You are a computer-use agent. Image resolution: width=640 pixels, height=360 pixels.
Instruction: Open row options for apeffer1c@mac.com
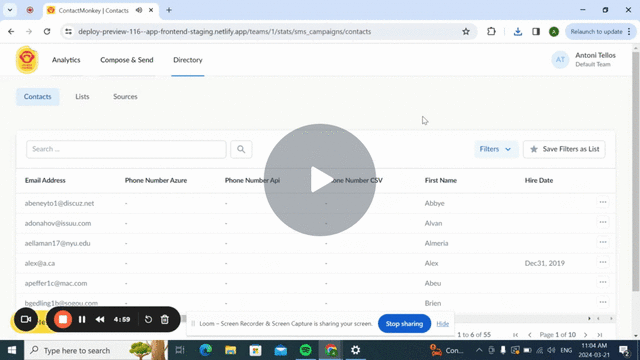[x=603, y=282]
